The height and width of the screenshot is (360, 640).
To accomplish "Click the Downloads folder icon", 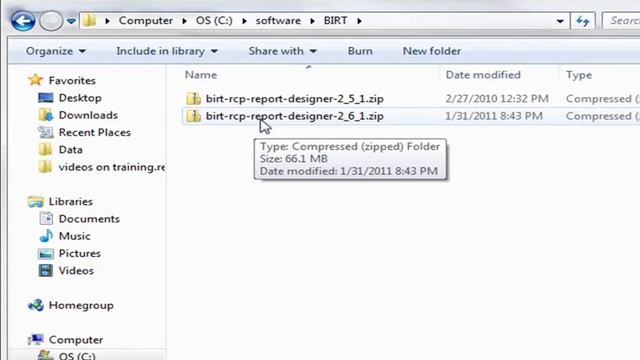I will [46, 115].
